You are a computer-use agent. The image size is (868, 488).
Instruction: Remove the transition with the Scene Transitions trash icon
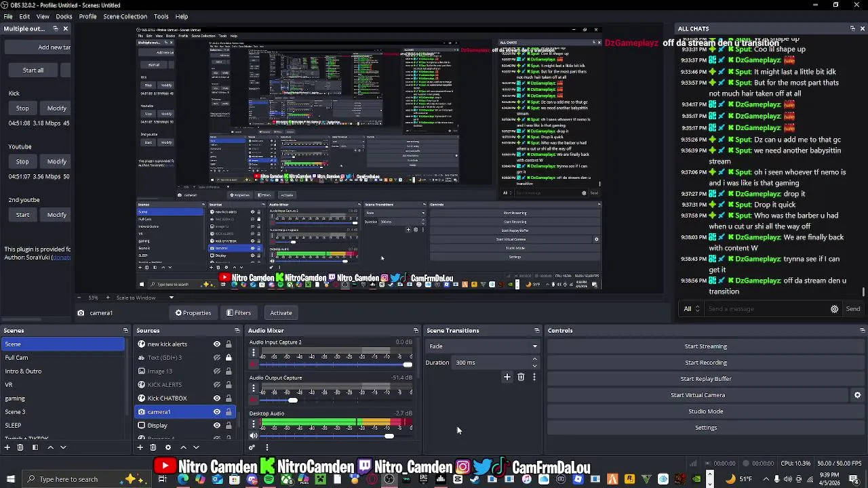(x=521, y=377)
